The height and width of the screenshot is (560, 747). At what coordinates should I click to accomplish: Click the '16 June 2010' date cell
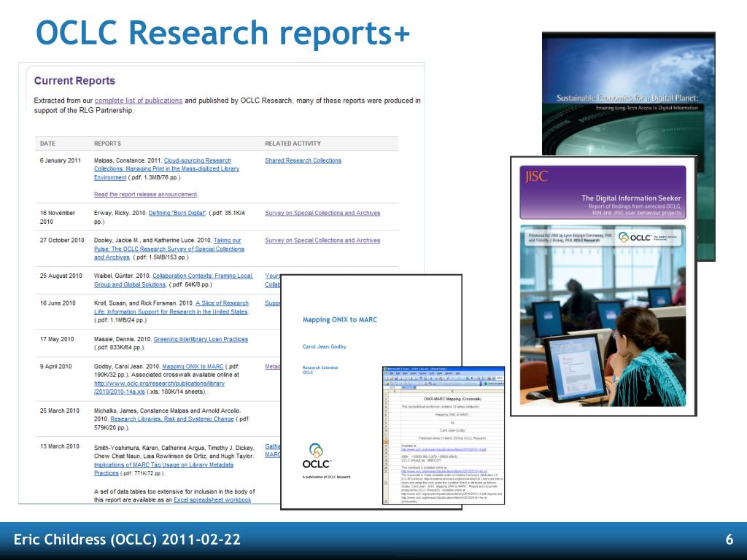(58, 303)
